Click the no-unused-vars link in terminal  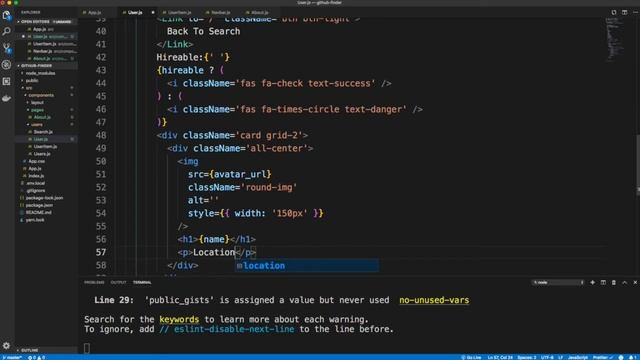pyautogui.click(x=434, y=300)
